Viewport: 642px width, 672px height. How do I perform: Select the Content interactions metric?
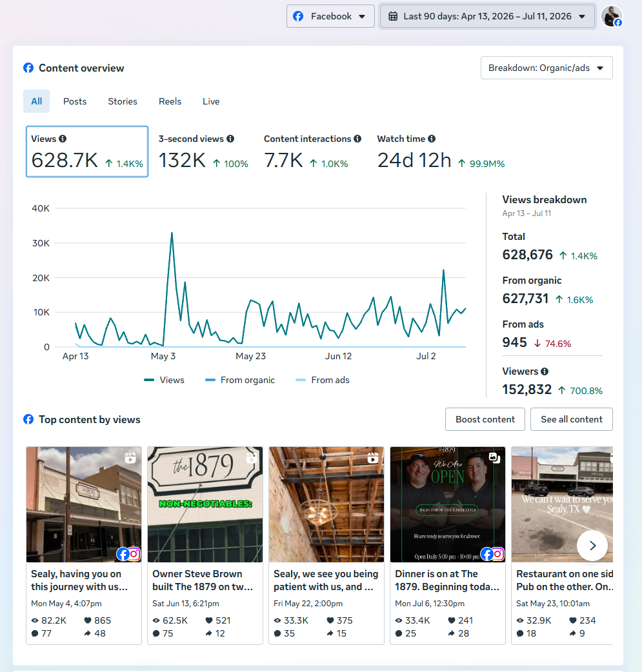312,152
